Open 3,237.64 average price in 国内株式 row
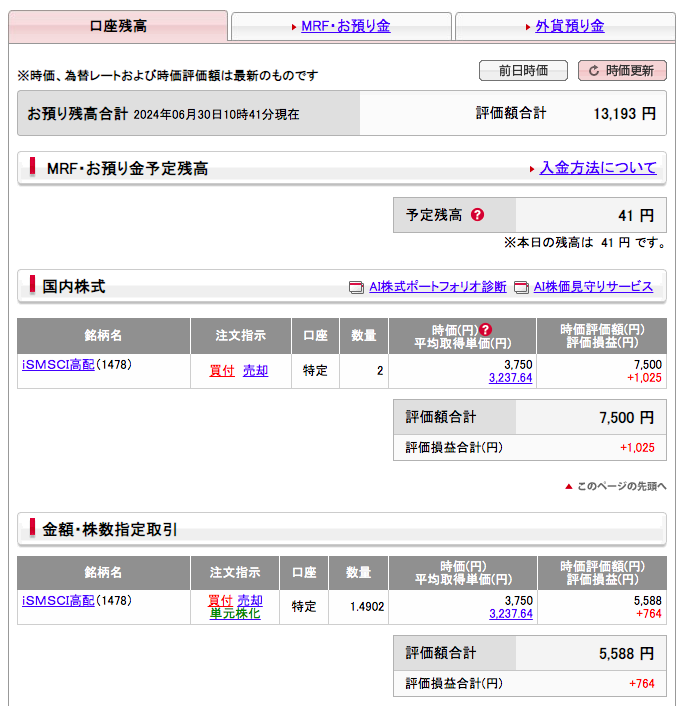Viewport: 687px width, 706px height. 511,378
